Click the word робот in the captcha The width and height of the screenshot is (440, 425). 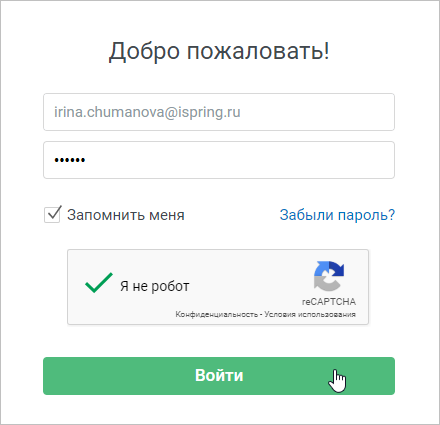click(170, 287)
